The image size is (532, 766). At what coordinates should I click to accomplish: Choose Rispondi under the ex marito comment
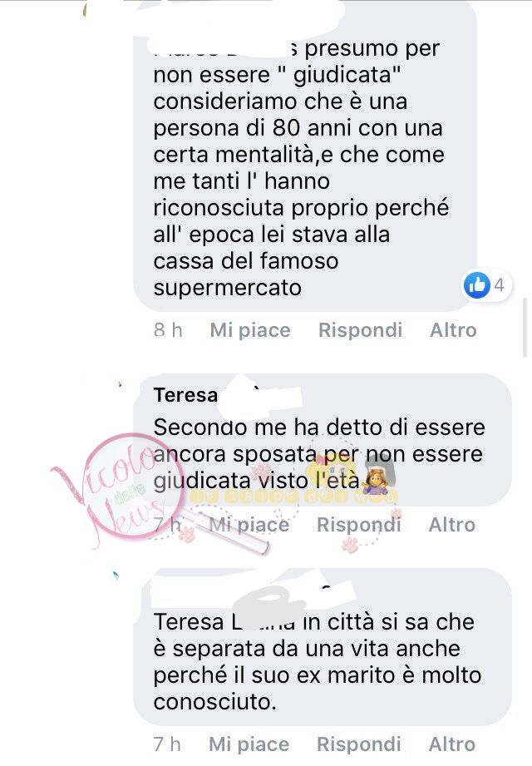[359, 744]
